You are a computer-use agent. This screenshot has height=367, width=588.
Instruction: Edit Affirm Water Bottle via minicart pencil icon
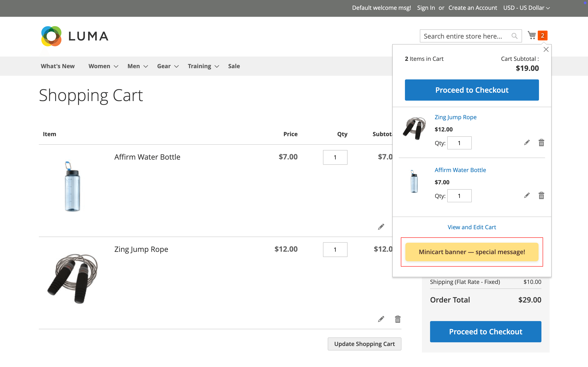point(527,195)
